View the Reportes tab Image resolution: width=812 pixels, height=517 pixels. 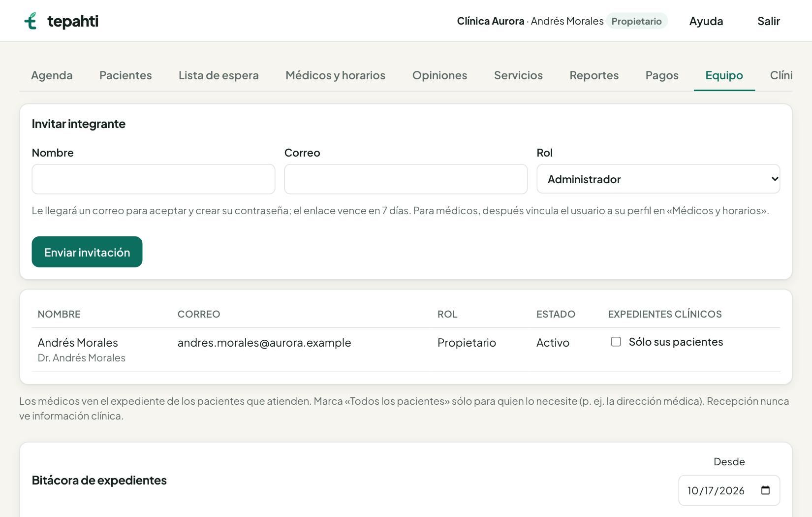pos(594,75)
